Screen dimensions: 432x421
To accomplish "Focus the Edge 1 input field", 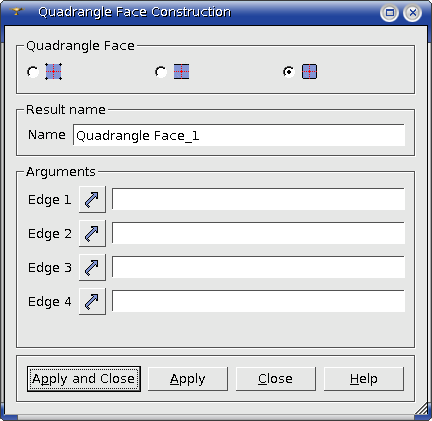I will pyautogui.click(x=258, y=199).
